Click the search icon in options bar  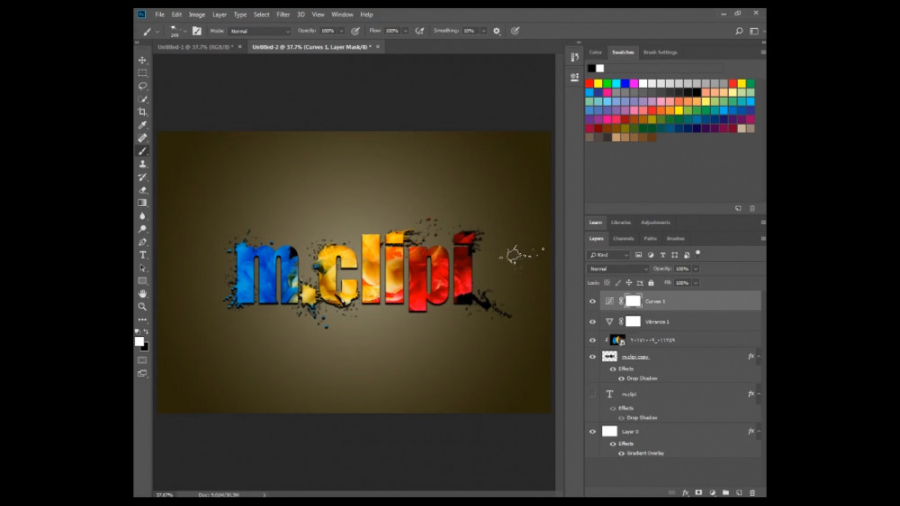[x=739, y=31]
